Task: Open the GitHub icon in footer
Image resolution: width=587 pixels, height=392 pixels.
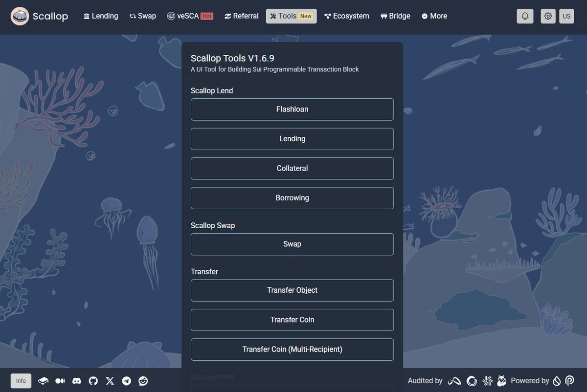Action: point(93,381)
